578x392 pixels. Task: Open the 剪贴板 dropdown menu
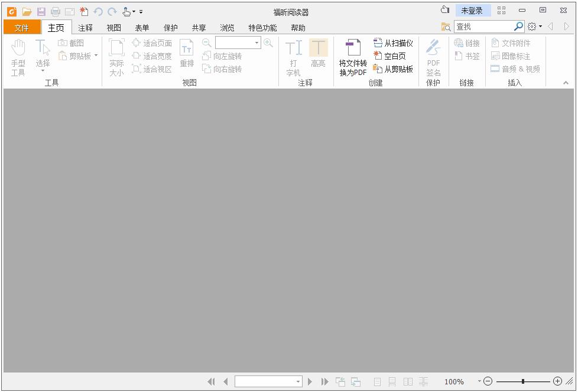click(x=95, y=56)
